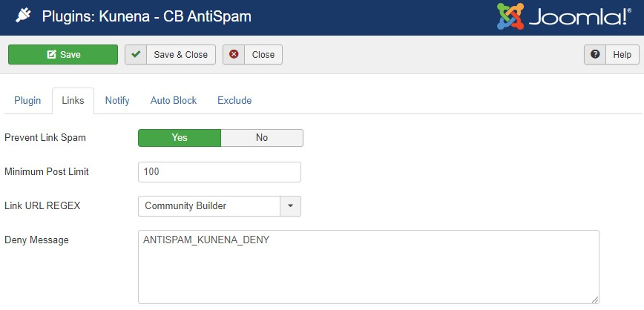The height and width of the screenshot is (310, 644).
Task: Click the Joomla logo
Action: pos(564,16)
